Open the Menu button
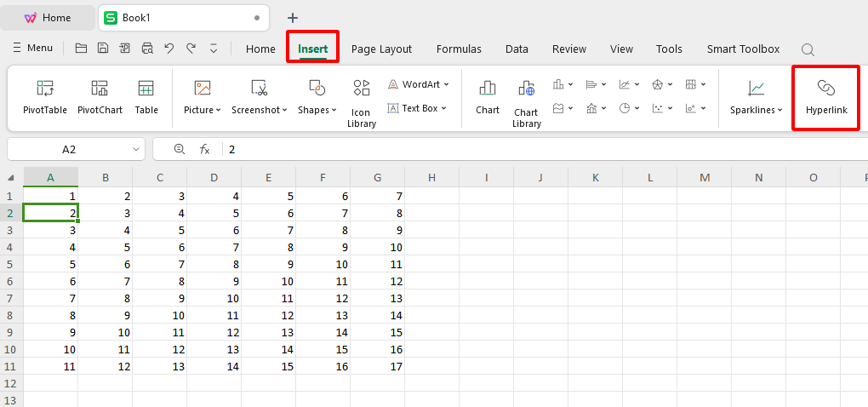 pyautogui.click(x=32, y=49)
